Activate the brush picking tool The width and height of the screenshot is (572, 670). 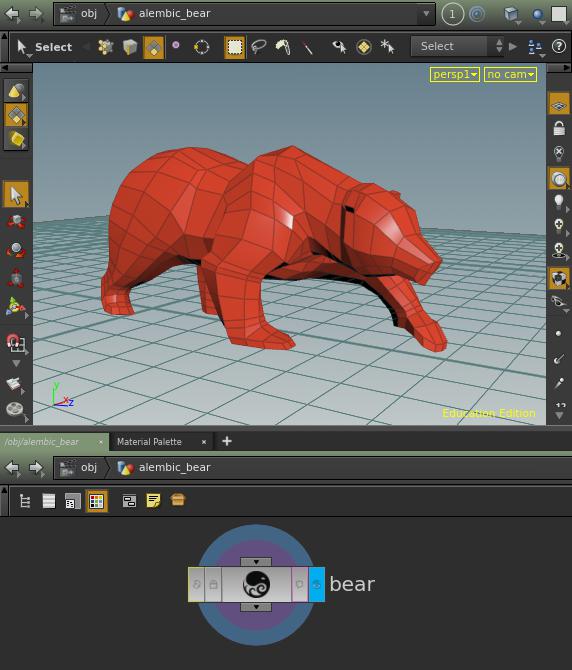point(283,47)
